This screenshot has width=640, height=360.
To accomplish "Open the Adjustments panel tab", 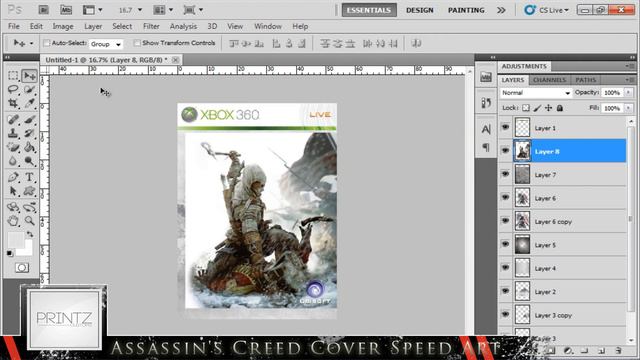I will (x=524, y=66).
